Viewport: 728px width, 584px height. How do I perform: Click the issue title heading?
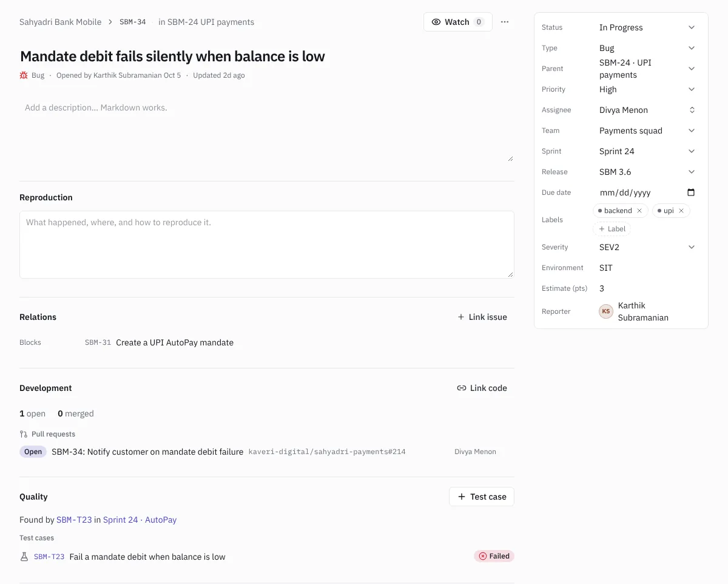click(x=173, y=56)
